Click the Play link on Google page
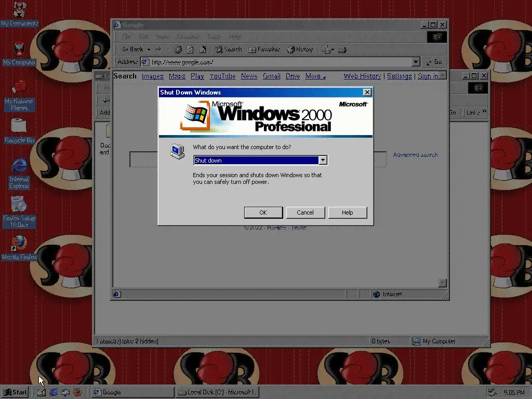This screenshot has height=399, width=532. [197, 76]
